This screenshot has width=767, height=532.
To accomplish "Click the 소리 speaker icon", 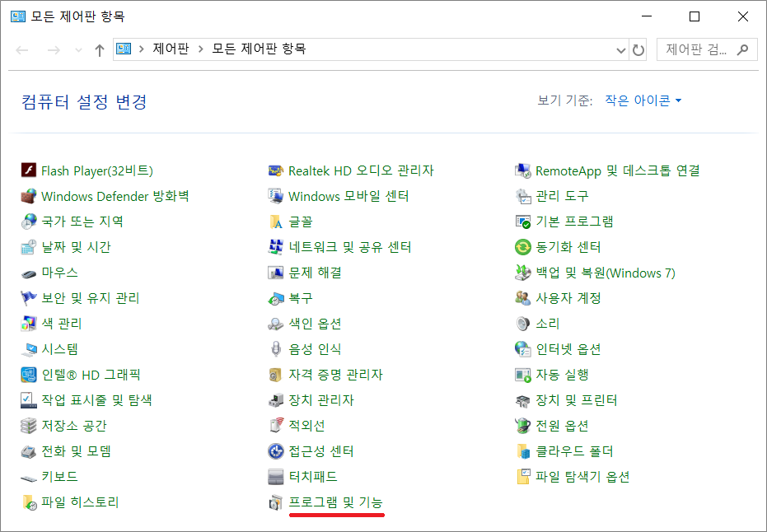I will [523, 323].
